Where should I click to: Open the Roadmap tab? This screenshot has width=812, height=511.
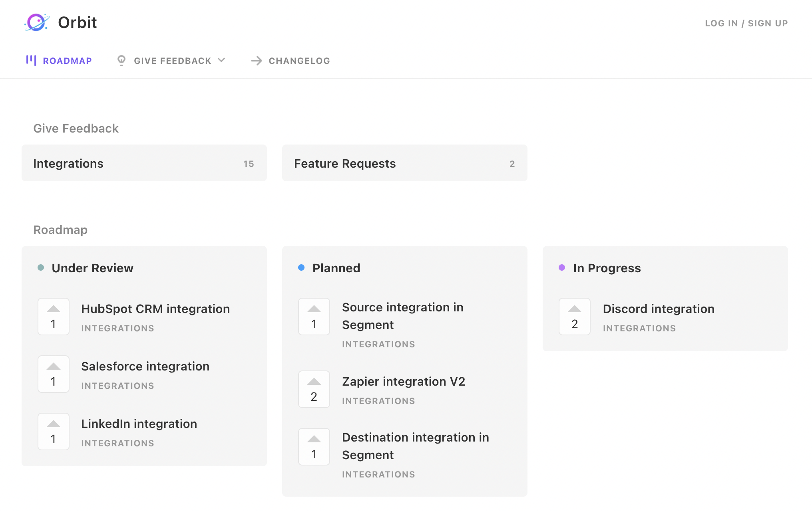(x=67, y=61)
